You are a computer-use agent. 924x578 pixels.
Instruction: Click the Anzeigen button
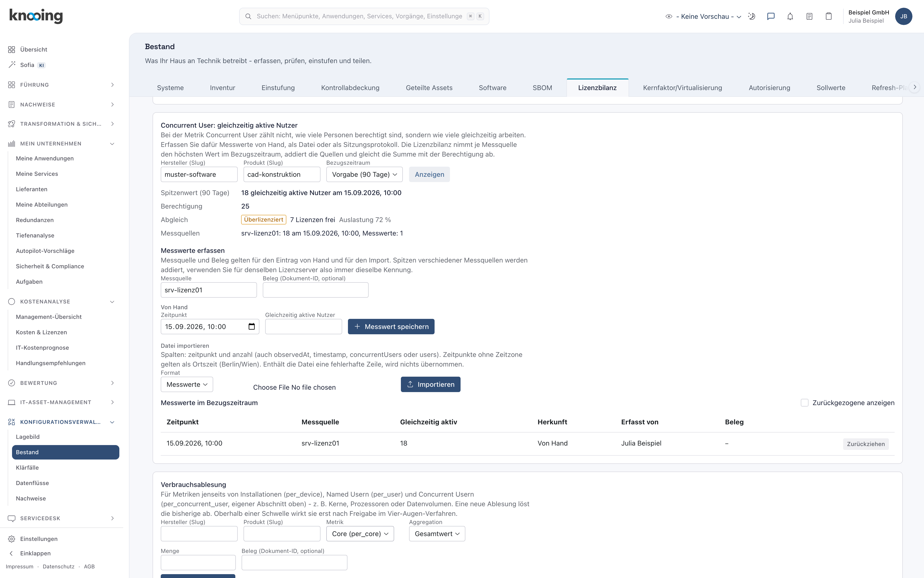point(429,174)
